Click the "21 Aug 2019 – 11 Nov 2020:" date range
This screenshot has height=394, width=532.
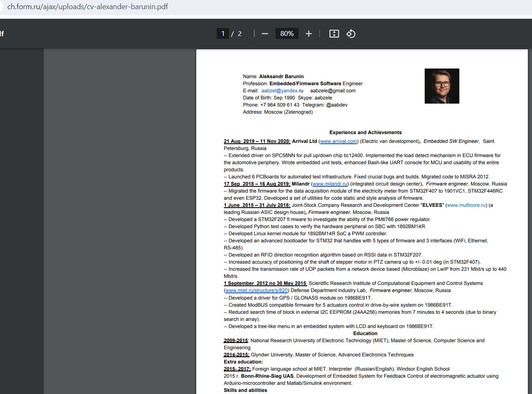257,141
